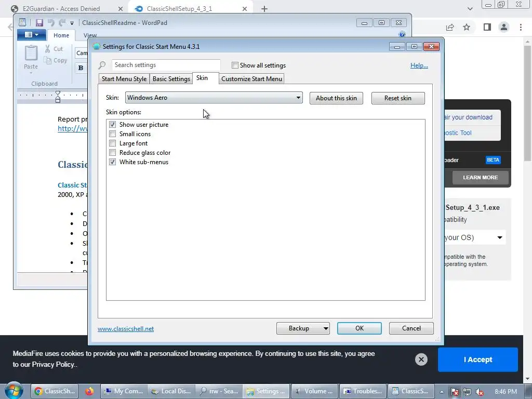
Task: Click the search magnifier icon in Settings dialog
Action: coord(102,65)
